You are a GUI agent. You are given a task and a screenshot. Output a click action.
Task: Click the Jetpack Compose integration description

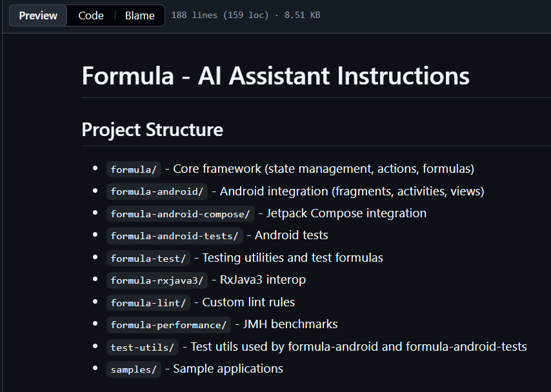(346, 213)
